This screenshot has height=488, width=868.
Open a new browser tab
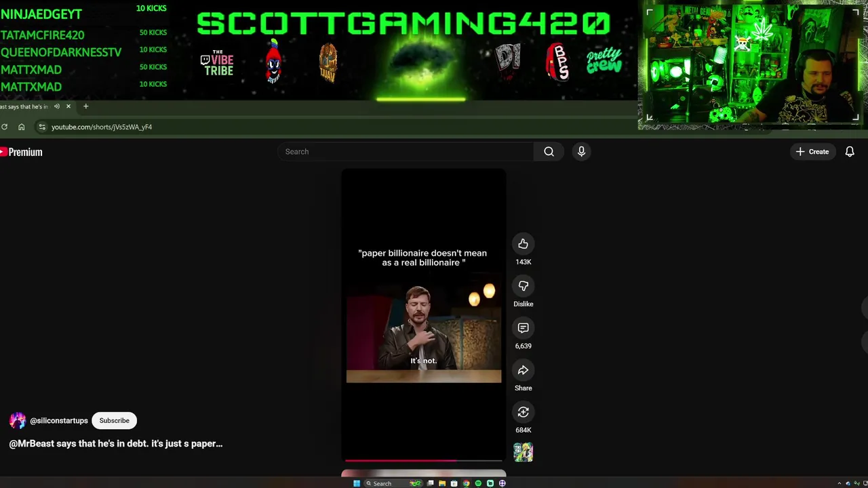coord(85,106)
